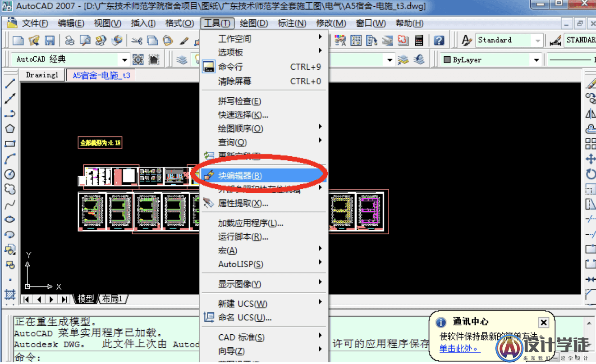
Task: Click the Plot printer icon
Action: (69, 41)
